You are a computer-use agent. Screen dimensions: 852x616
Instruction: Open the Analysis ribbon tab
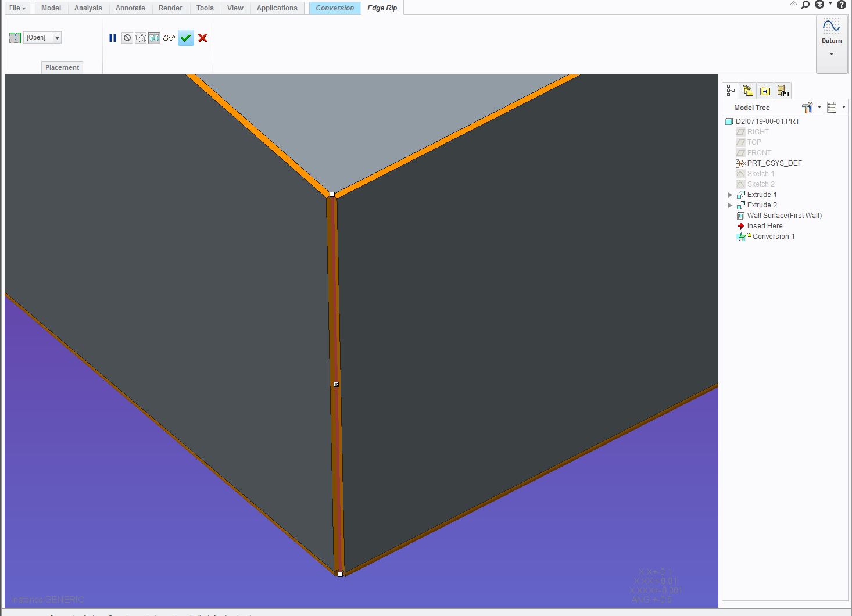click(x=88, y=8)
